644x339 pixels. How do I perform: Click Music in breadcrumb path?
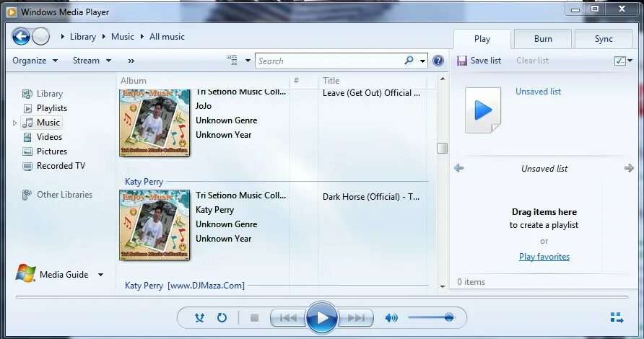tap(123, 37)
